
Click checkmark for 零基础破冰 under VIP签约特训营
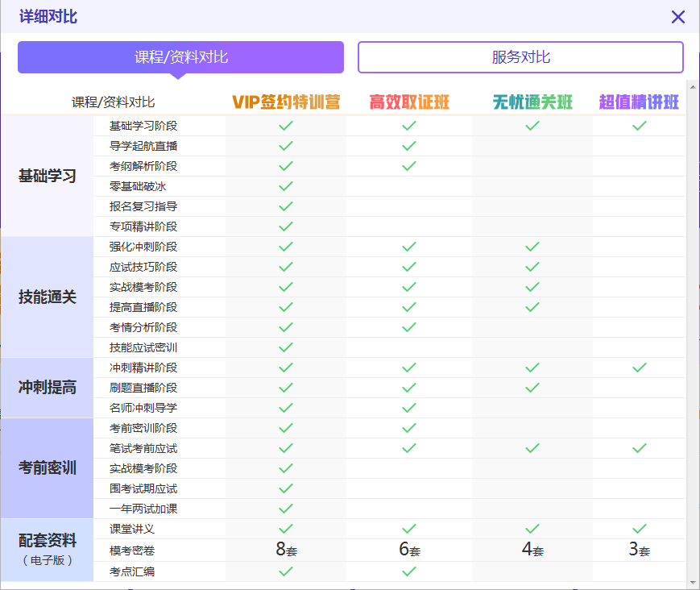(x=286, y=186)
